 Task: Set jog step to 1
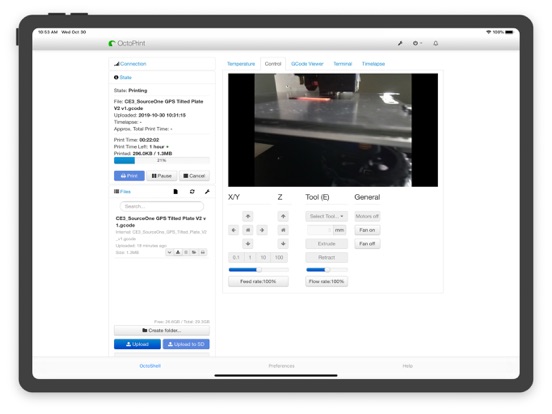coord(250,257)
